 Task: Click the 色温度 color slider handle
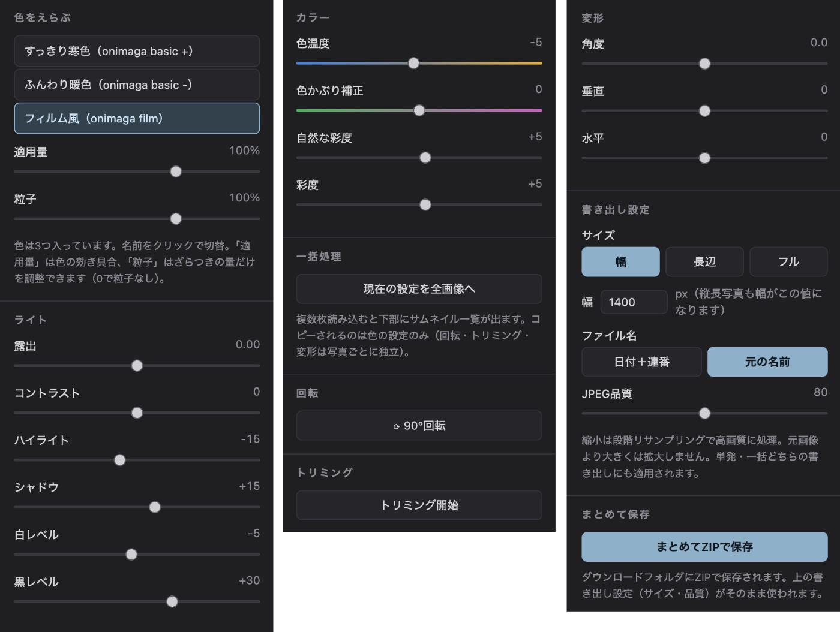(x=413, y=63)
